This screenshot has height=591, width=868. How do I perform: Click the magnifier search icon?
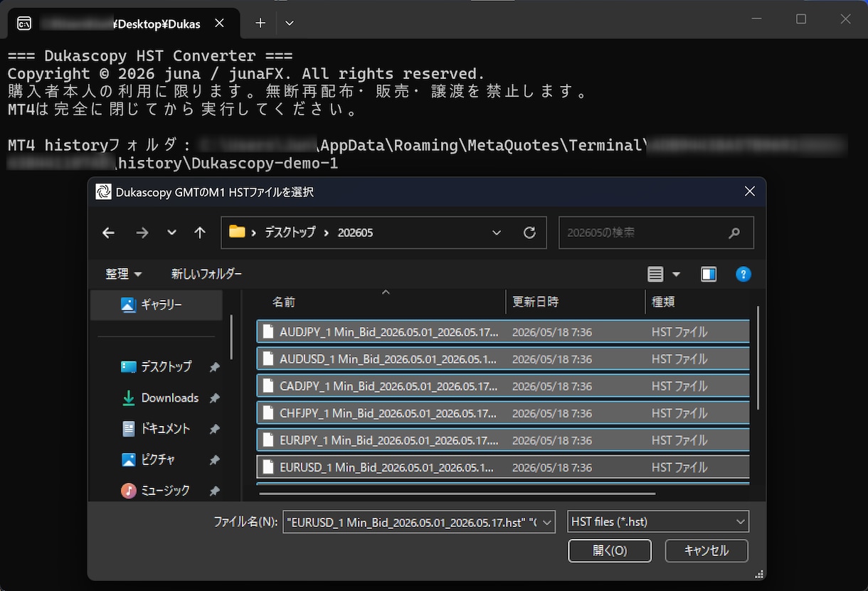tap(734, 233)
